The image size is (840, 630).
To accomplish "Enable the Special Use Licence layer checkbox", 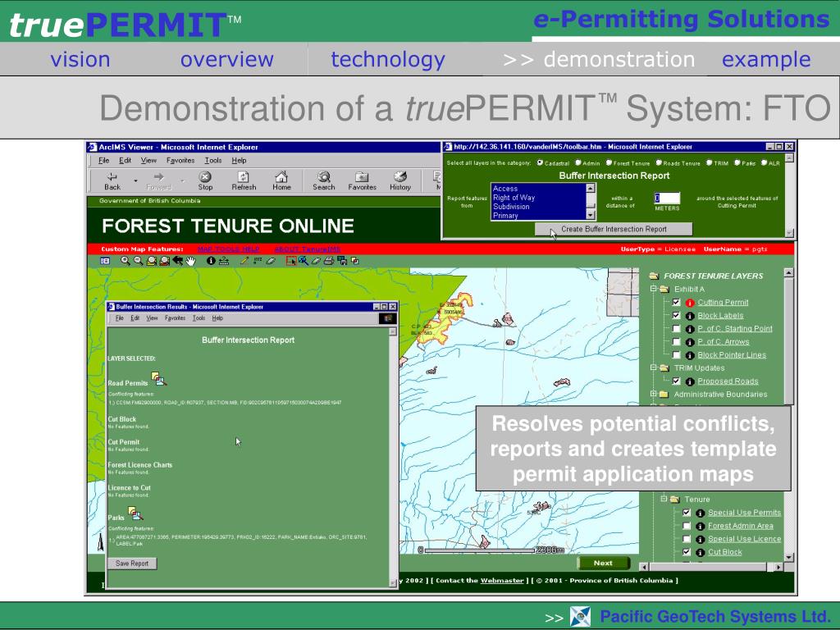I will [x=687, y=538].
